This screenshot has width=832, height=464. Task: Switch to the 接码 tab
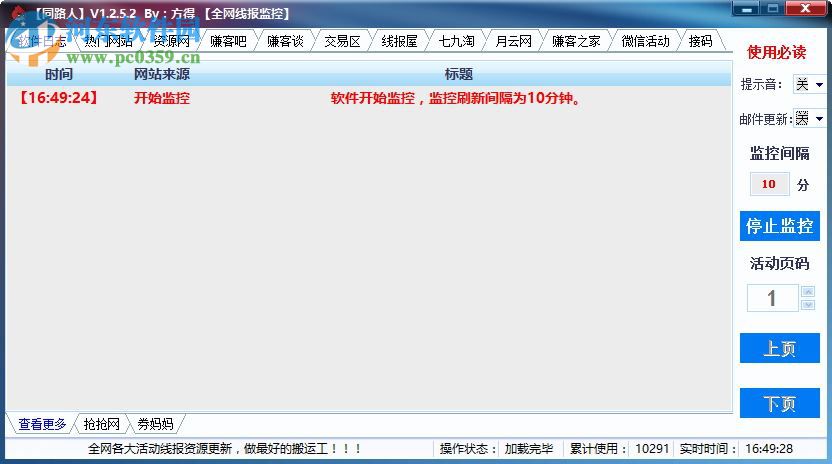700,41
